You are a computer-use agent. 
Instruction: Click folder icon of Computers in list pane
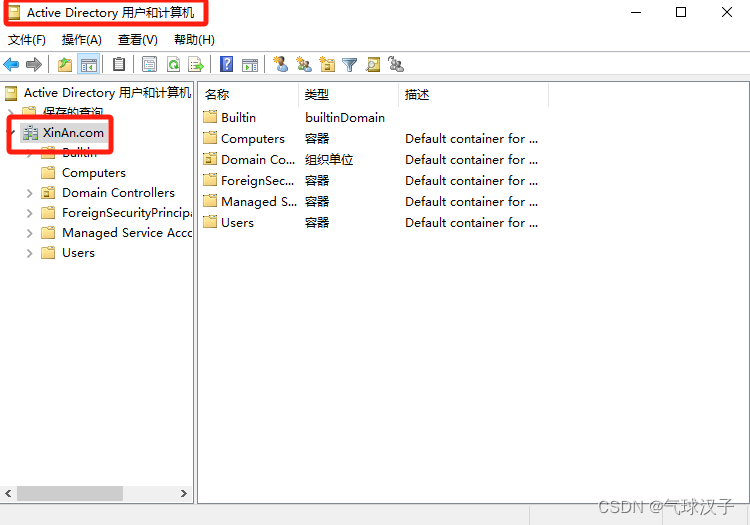[x=210, y=138]
